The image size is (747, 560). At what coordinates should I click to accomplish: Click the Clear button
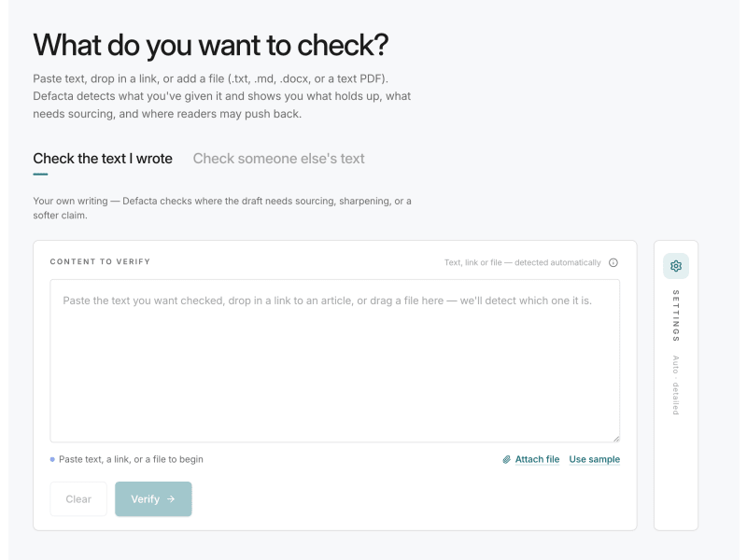click(78, 499)
